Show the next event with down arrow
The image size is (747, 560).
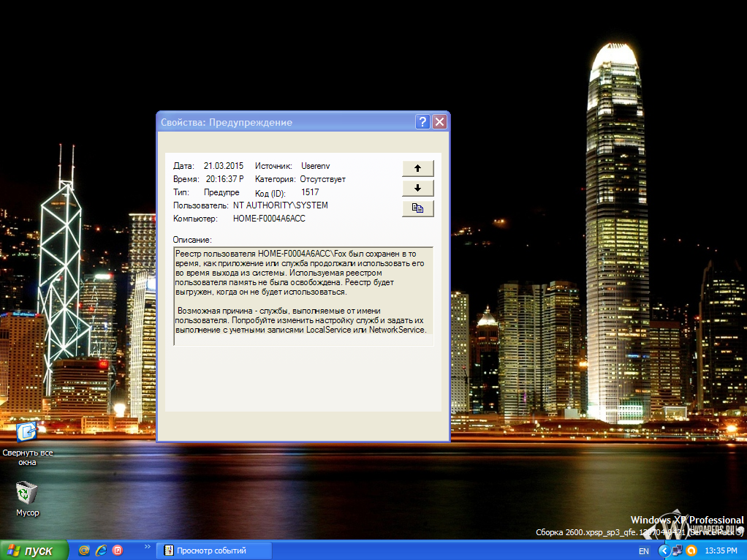point(418,189)
